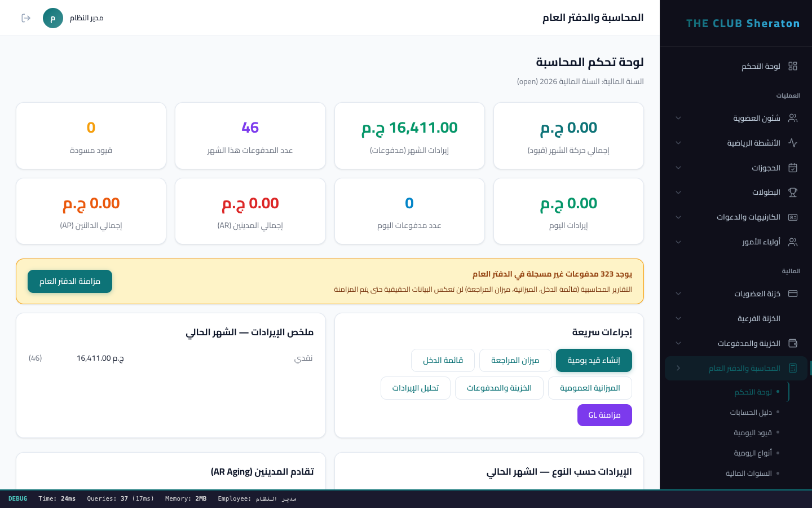Click the purple مزامنة GL button

[x=604, y=415]
